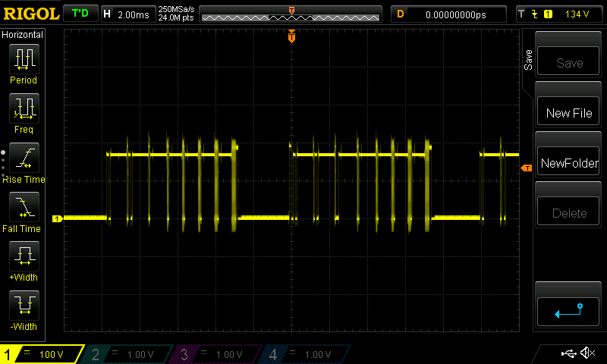Click the RIGOL logo
The height and width of the screenshot is (364, 607).
point(31,14)
